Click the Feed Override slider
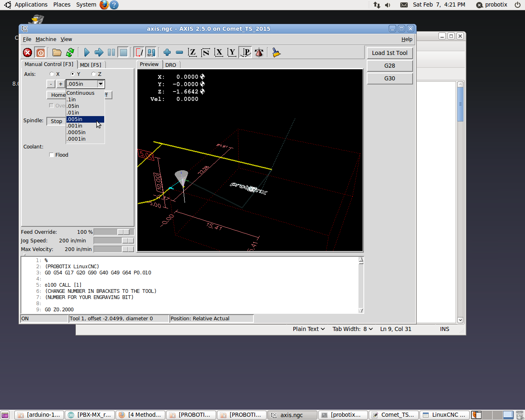This screenshot has width=525, height=420. (123, 232)
